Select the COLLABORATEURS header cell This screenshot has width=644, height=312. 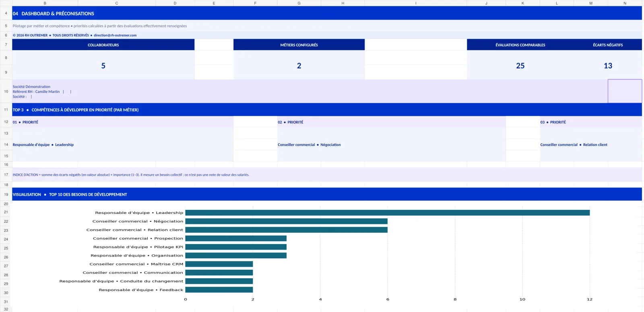coord(103,45)
